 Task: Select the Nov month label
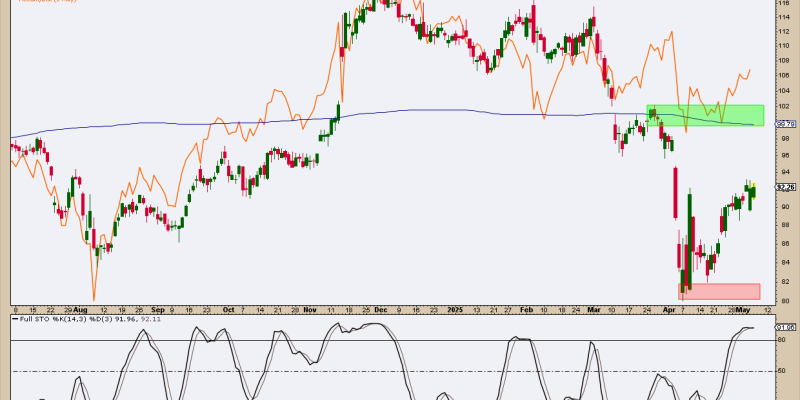click(x=309, y=310)
